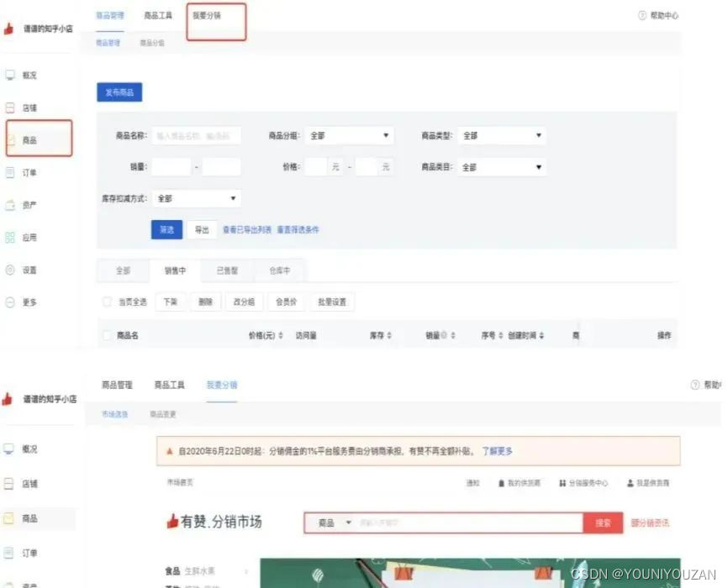The width and height of the screenshot is (728, 588).
Task: Click 销量 column info hint icon
Action: (444, 335)
